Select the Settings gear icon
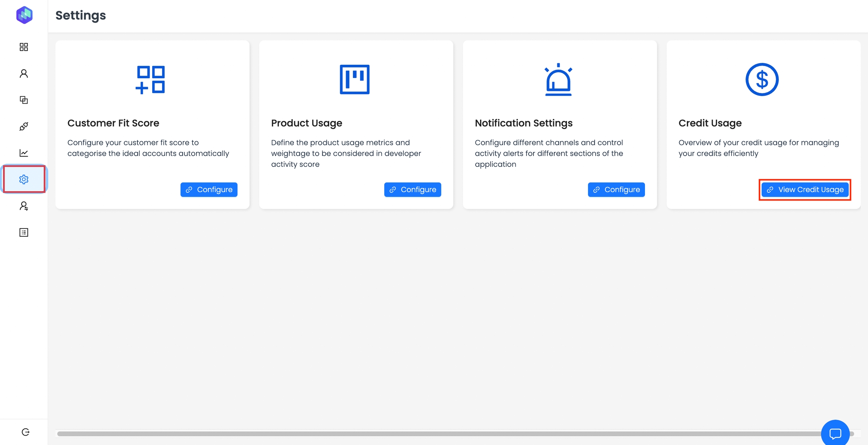This screenshot has height=445, width=868. coord(24,179)
